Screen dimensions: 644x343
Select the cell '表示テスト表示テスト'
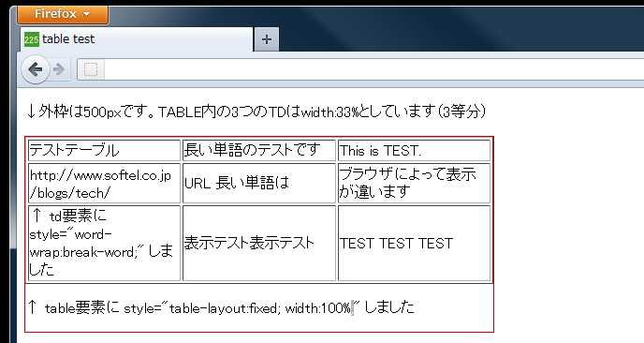259,243
